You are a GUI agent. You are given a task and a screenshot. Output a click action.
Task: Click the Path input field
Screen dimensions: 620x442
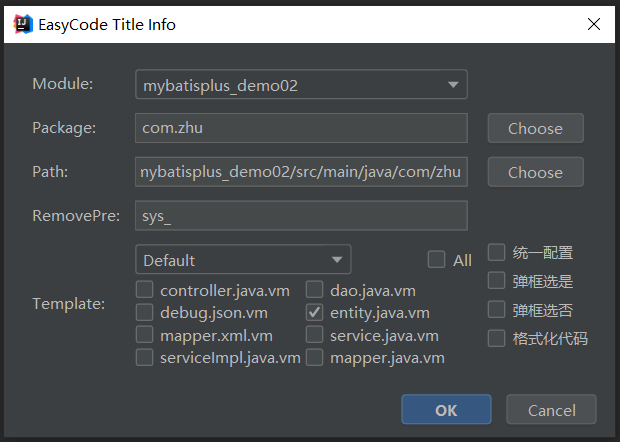coord(301,172)
